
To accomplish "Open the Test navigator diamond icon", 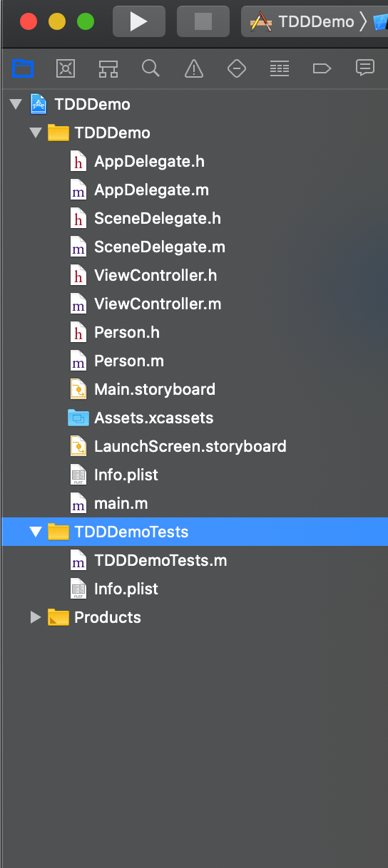I will pyautogui.click(x=237, y=68).
